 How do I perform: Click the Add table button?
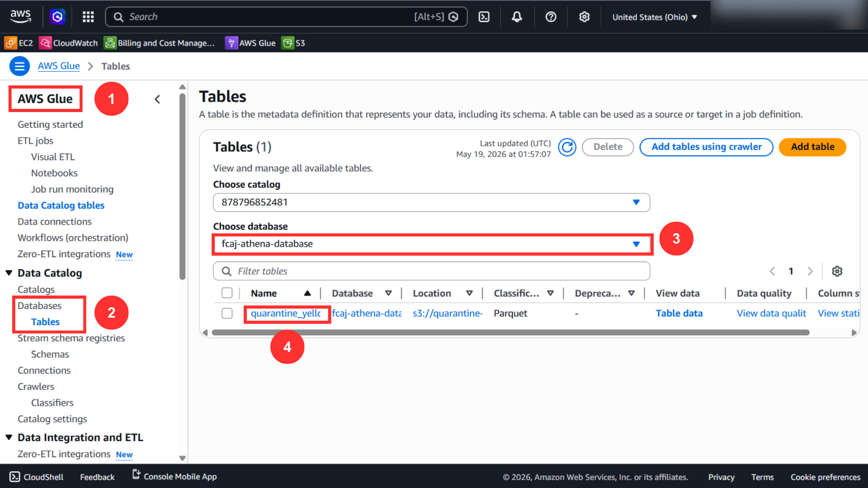pos(812,147)
